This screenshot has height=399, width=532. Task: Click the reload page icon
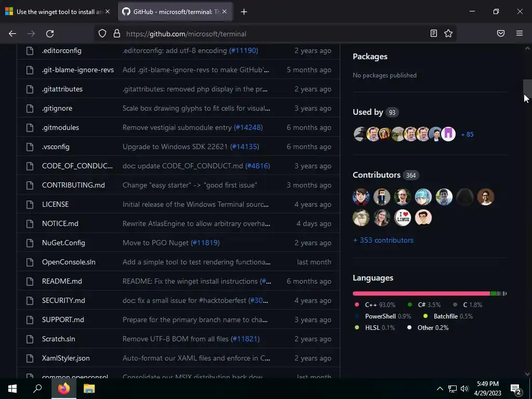click(50, 34)
